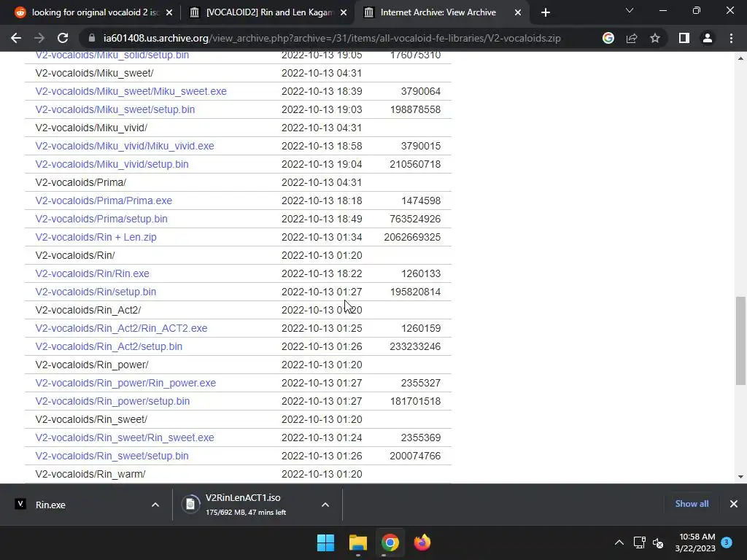Close the Reddit vocaloid 2 tab
Image resolution: width=747 pixels, height=560 pixels.
click(169, 12)
